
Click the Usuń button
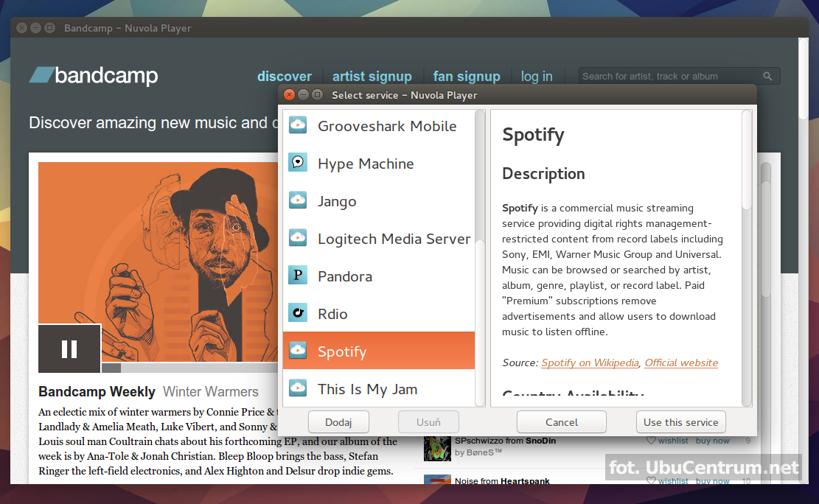pyautogui.click(x=428, y=422)
